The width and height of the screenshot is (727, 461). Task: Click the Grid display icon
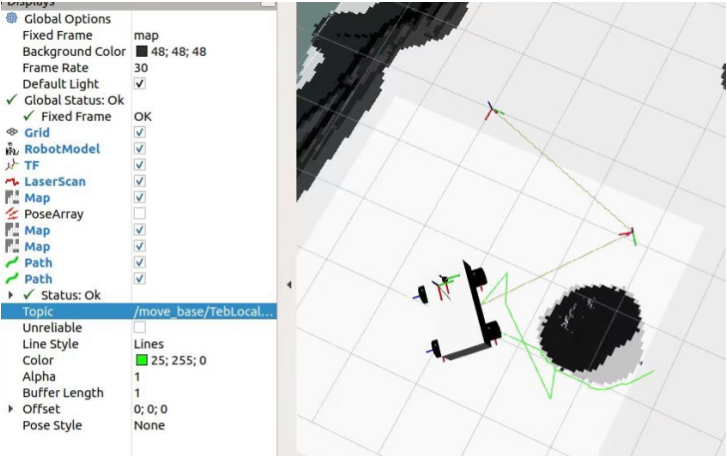coord(12,133)
